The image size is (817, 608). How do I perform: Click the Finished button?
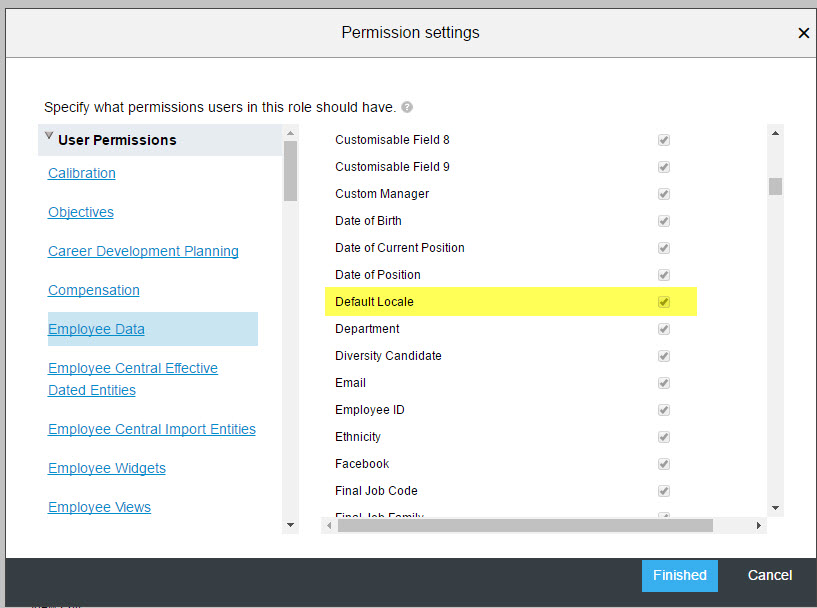point(679,576)
